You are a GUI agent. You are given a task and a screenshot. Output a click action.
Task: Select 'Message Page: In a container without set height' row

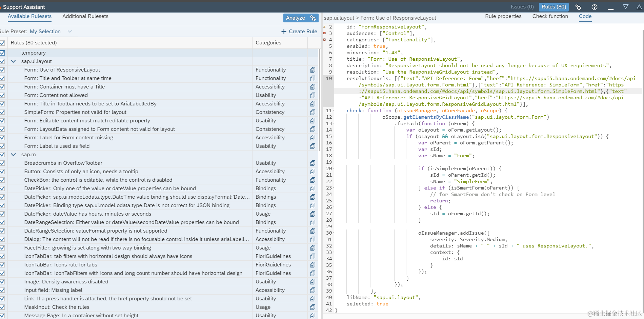159,316
